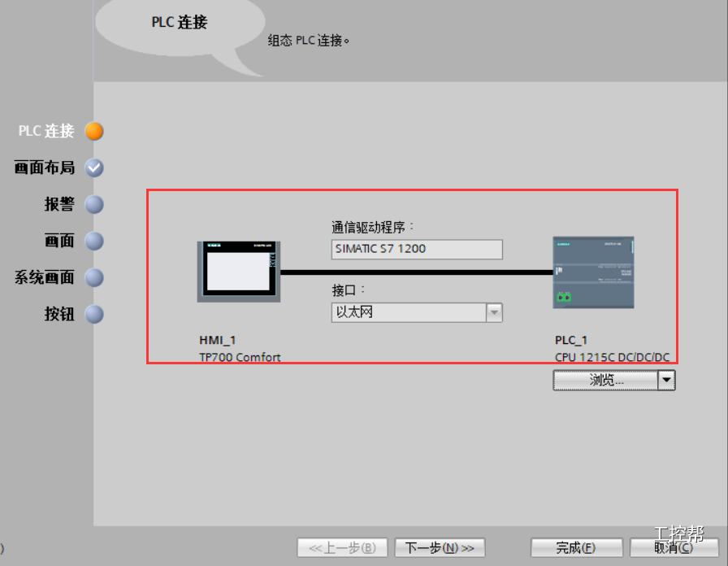Click the 通信驱动程序 label
Image resolution: width=728 pixels, height=566 pixels.
tap(372, 227)
